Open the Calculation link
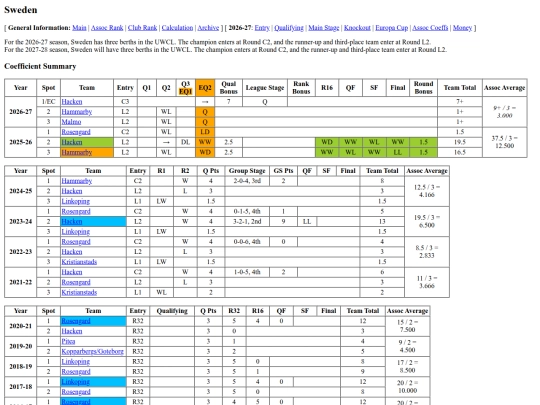The width and height of the screenshot is (540, 405). point(177,28)
